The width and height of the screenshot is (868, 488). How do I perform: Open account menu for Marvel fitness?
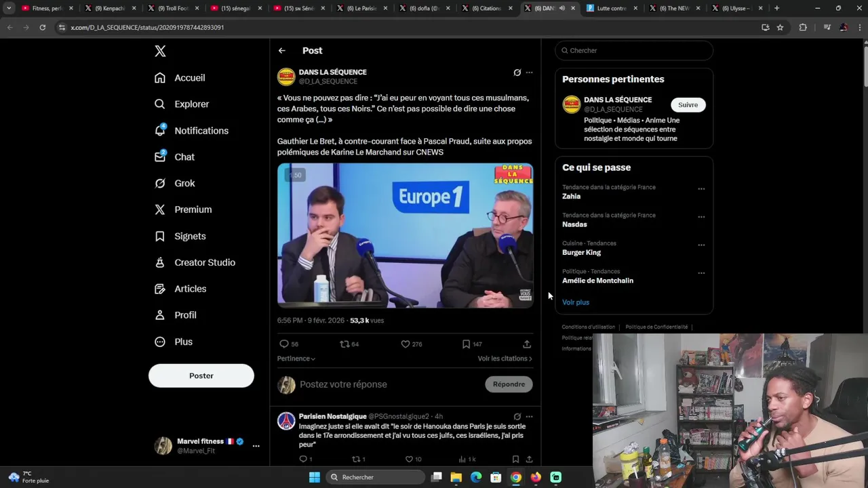[256, 446]
